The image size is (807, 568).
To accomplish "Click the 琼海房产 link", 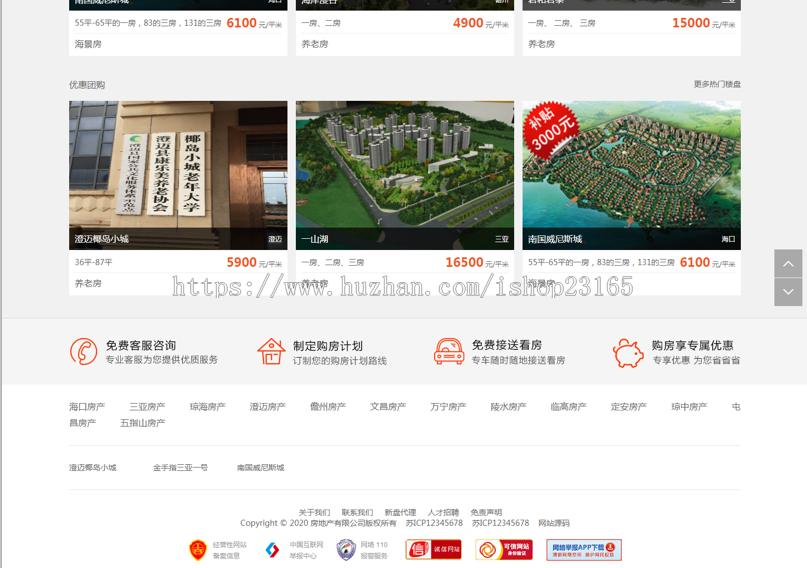I will (207, 406).
